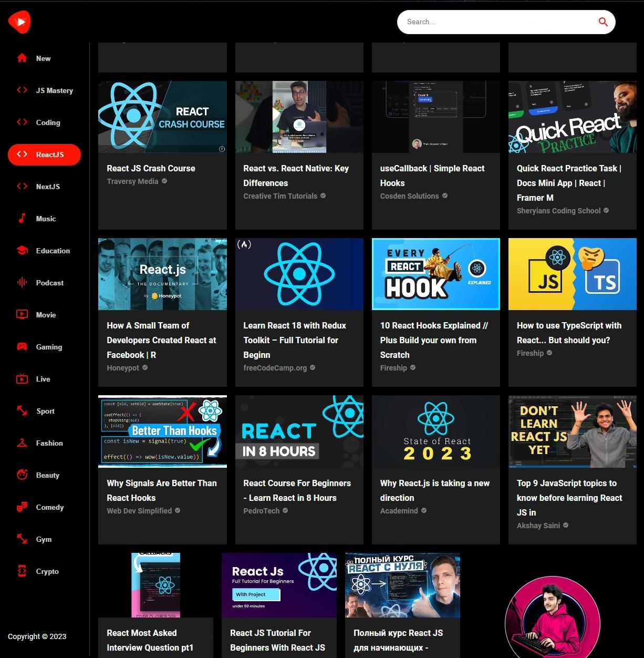Click the Fashion hanger icon
Image resolution: width=644 pixels, height=658 pixels.
22,443
